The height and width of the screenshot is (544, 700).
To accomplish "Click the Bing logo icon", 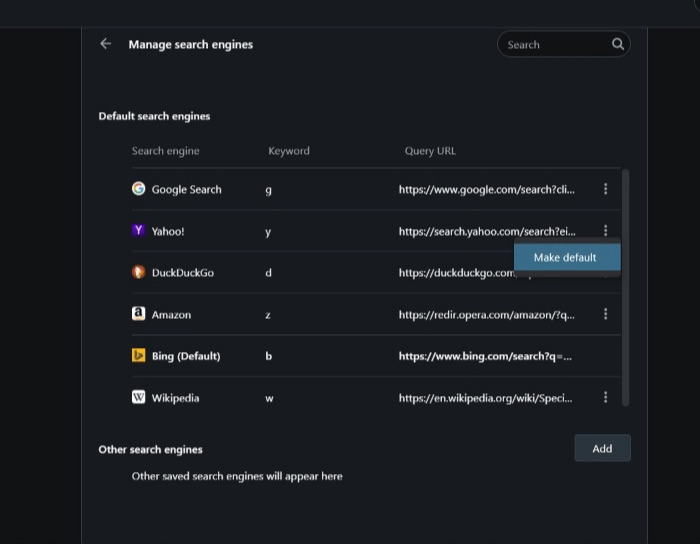I will (139, 356).
